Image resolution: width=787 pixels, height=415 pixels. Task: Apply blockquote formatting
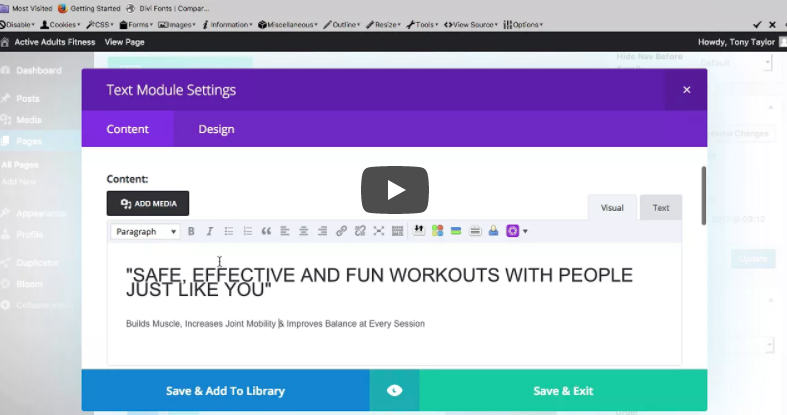click(266, 231)
